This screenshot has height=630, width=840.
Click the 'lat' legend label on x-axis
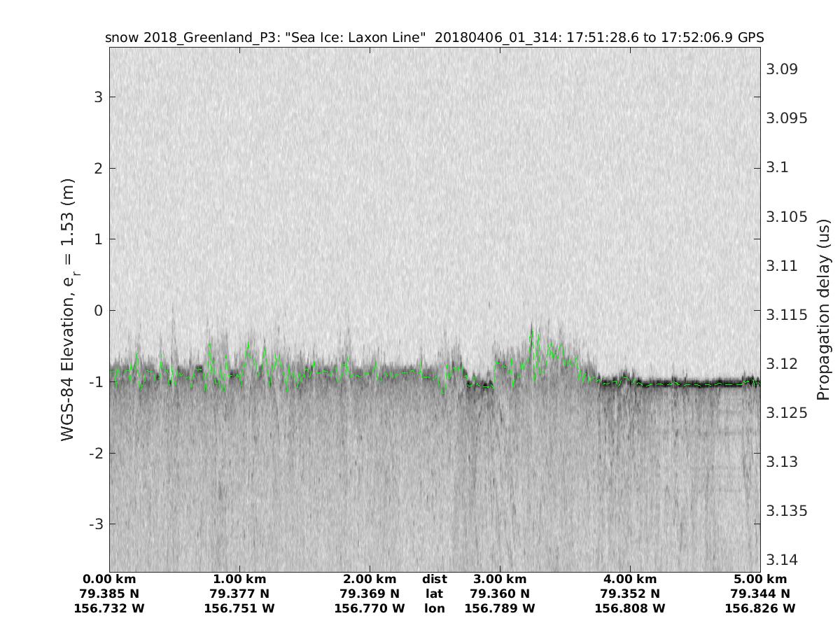click(434, 594)
